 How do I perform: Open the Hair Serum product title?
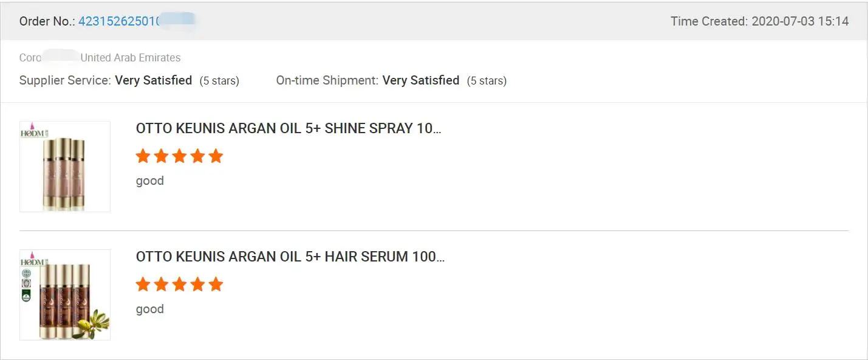290,257
